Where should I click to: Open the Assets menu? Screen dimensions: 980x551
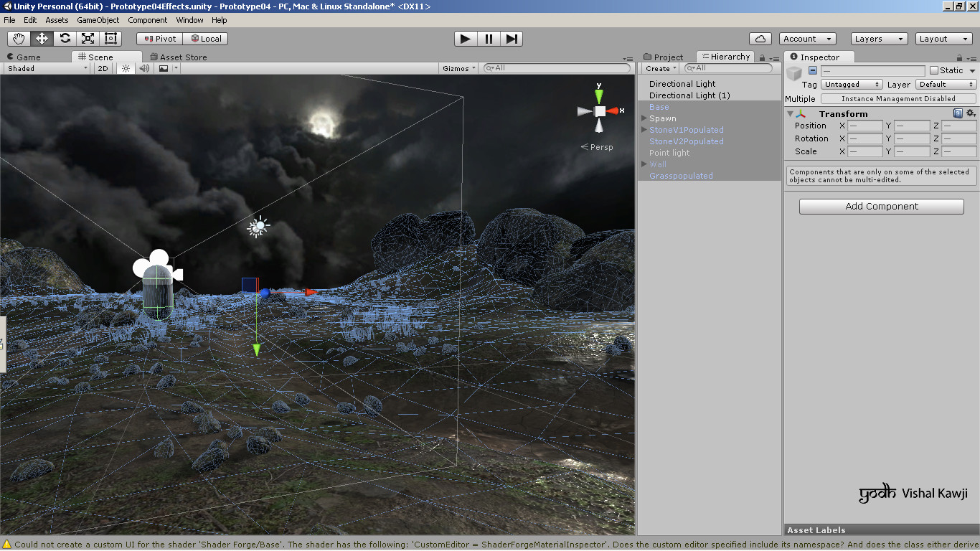click(57, 20)
